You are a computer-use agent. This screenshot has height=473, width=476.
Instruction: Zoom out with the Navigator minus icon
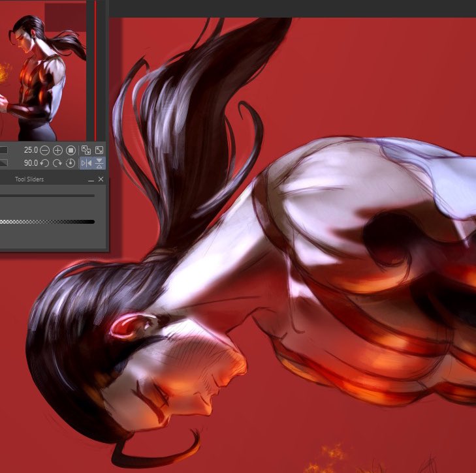tap(44, 150)
